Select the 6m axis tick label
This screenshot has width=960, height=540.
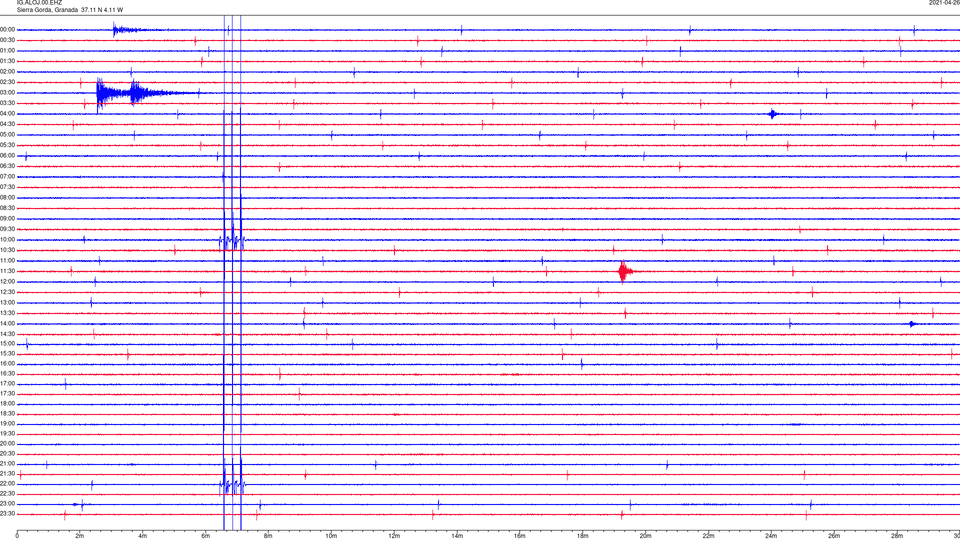pos(205,536)
